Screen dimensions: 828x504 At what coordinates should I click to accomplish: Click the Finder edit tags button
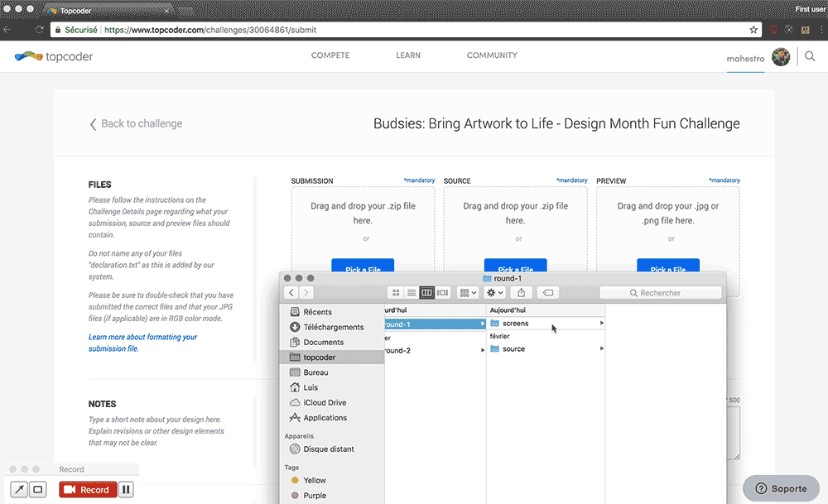(x=548, y=292)
